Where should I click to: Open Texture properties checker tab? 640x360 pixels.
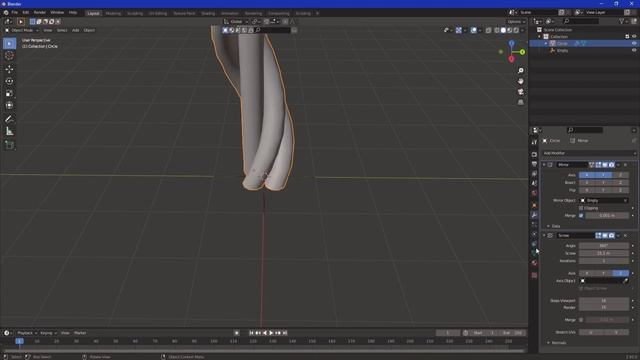[x=534, y=276]
